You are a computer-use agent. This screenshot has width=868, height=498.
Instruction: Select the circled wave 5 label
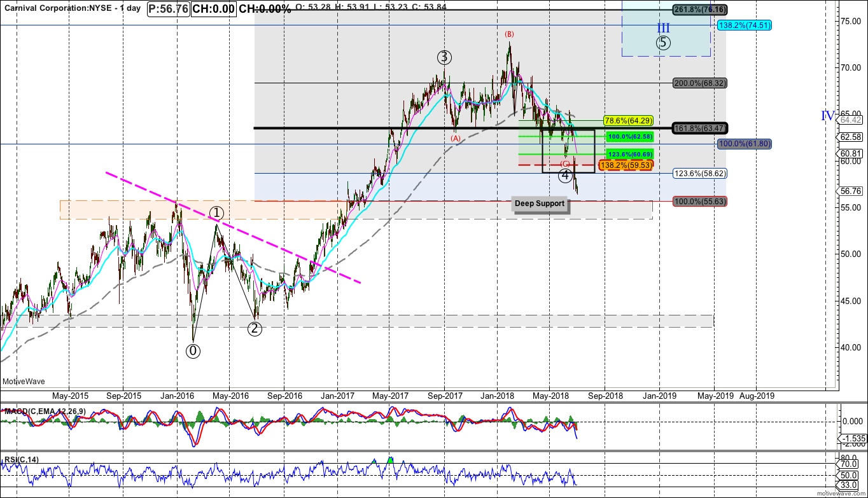click(x=664, y=43)
